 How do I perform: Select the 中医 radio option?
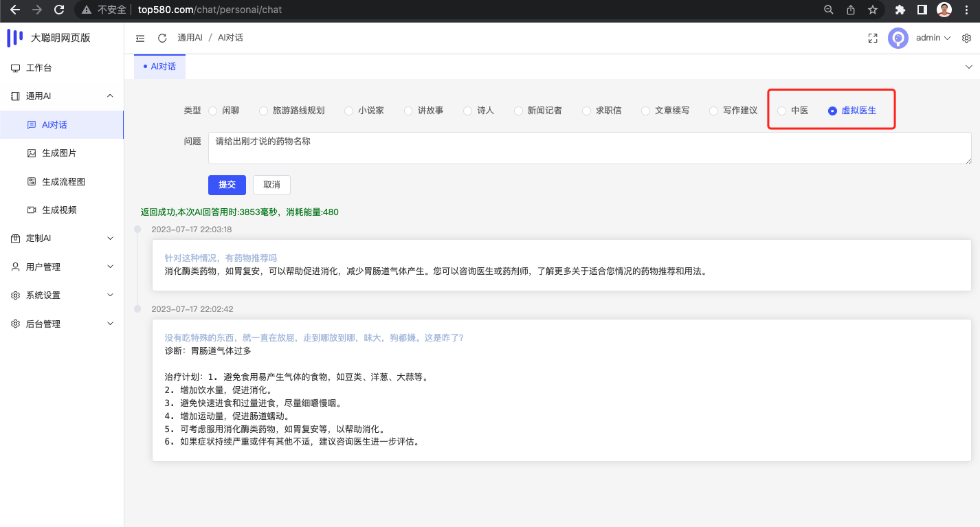point(782,111)
